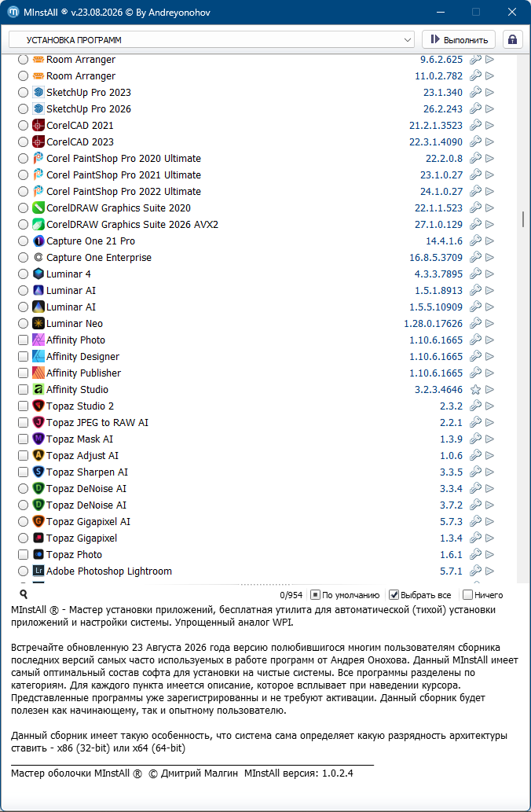Click the Affinity Photo app icon
The width and height of the screenshot is (531, 812).
click(x=38, y=340)
